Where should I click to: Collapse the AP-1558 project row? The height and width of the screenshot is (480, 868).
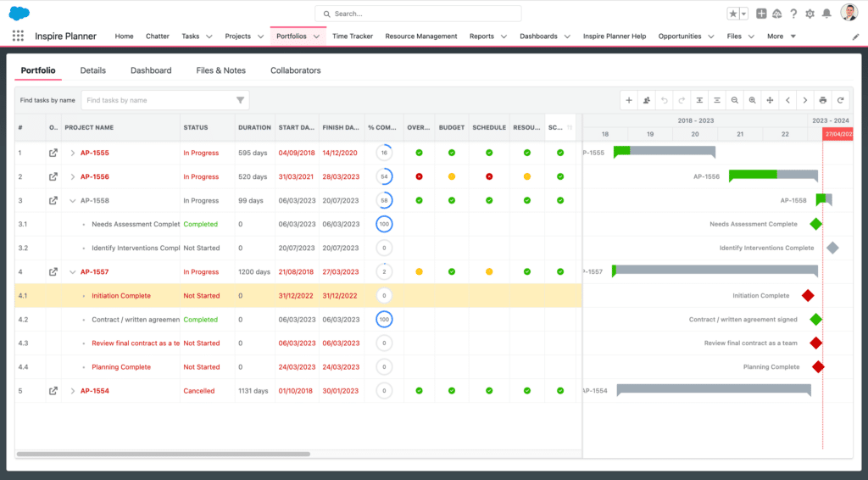[73, 201]
